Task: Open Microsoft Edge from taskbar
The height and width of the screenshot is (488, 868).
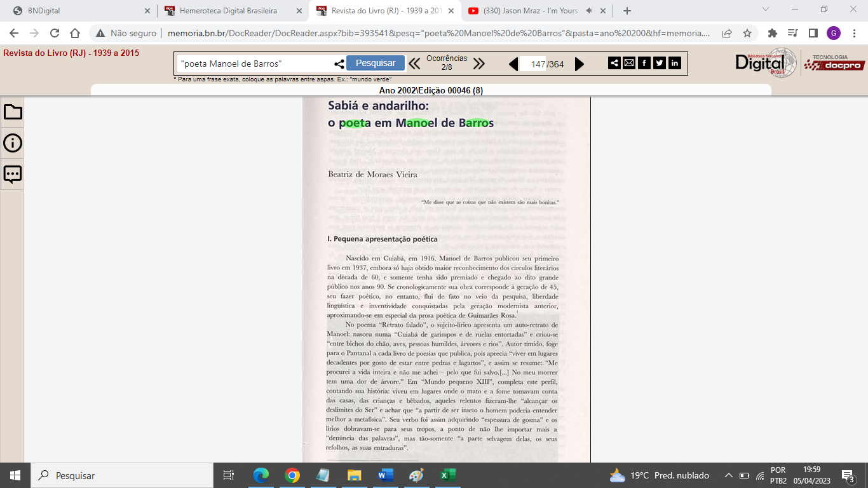Action: (261, 475)
